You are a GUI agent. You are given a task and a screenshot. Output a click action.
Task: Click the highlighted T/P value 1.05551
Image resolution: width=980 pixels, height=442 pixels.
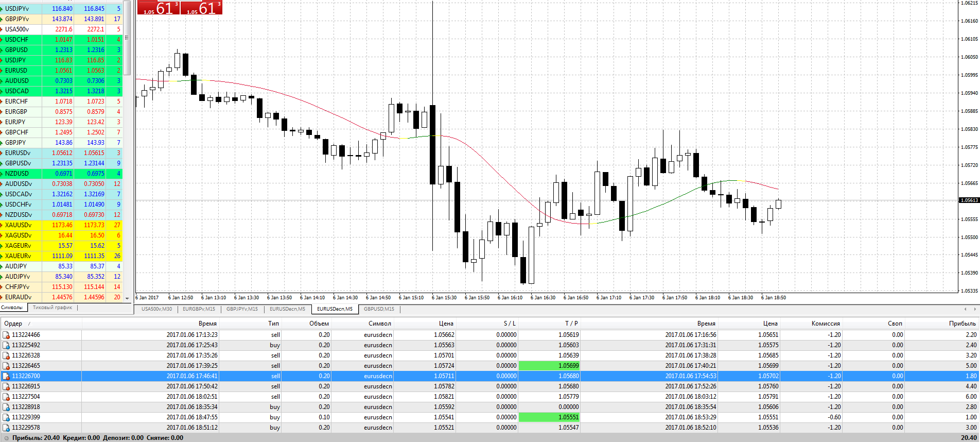[549, 417]
